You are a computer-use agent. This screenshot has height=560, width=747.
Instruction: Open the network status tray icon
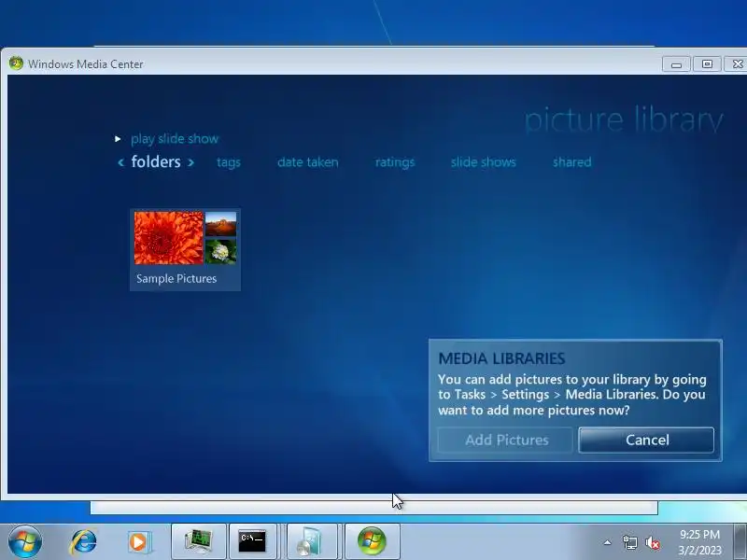630,542
